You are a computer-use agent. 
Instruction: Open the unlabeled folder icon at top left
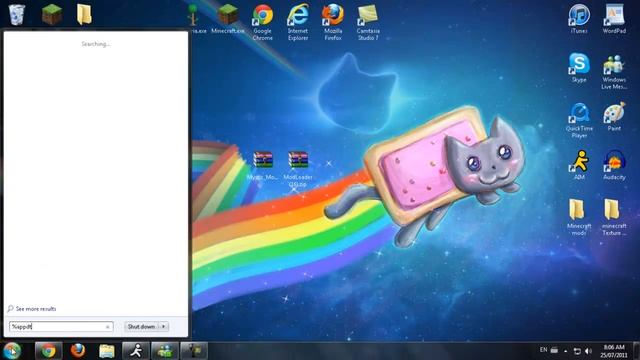[x=84, y=14]
